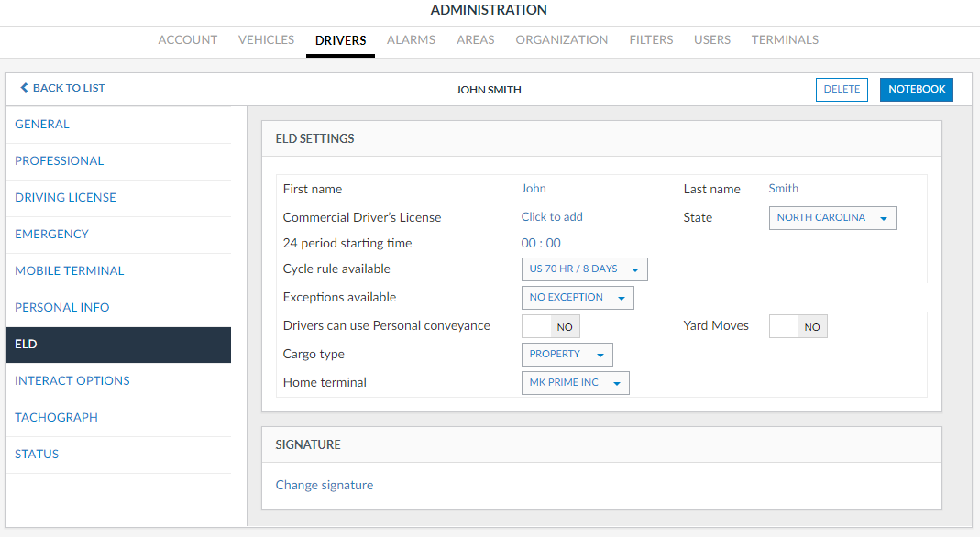Edit the 24 period starting time value

[541, 244]
